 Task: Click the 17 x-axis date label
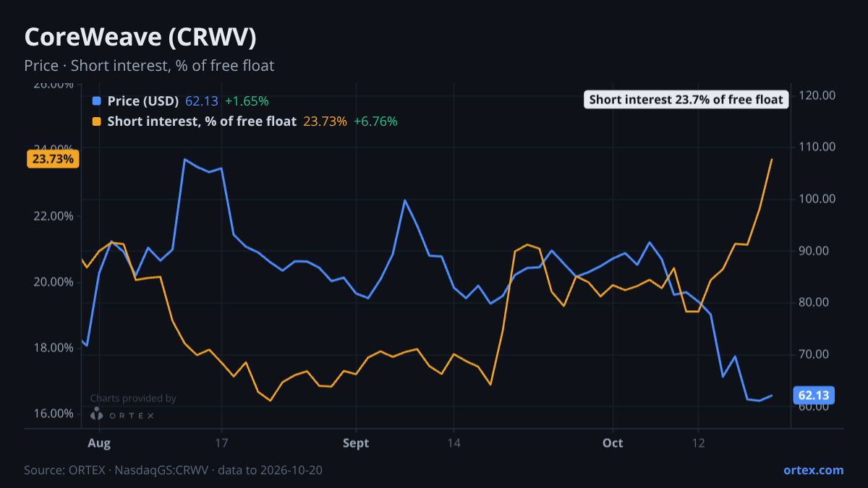(x=221, y=442)
